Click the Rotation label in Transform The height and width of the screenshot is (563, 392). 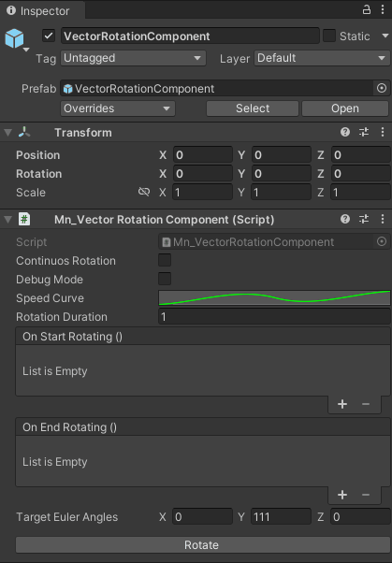click(x=38, y=173)
